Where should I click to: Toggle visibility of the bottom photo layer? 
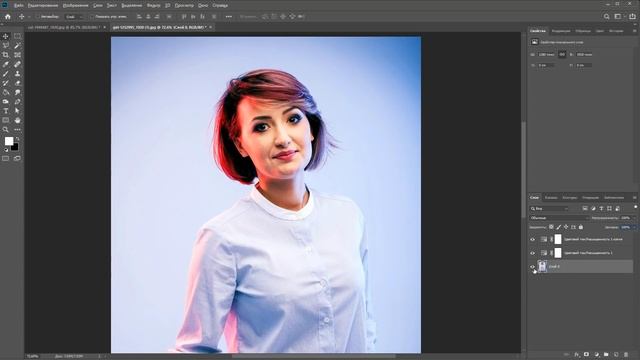532,267
